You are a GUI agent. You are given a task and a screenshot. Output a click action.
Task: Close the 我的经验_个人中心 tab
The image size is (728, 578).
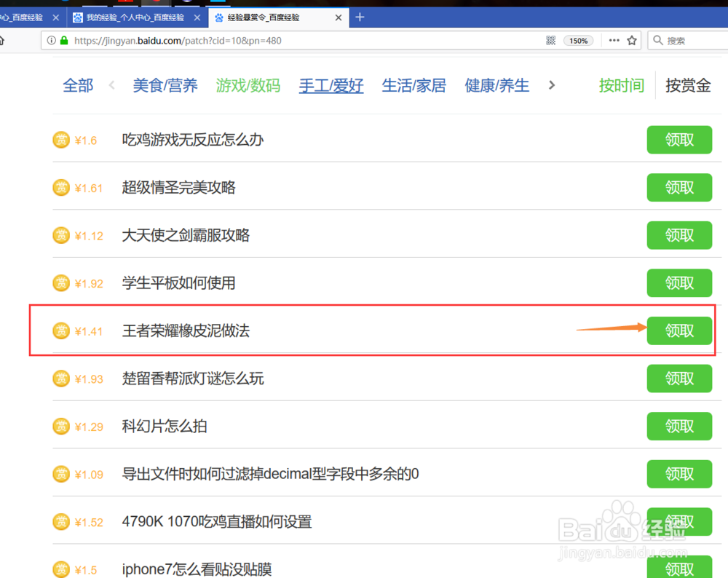(x=197, y=17)
